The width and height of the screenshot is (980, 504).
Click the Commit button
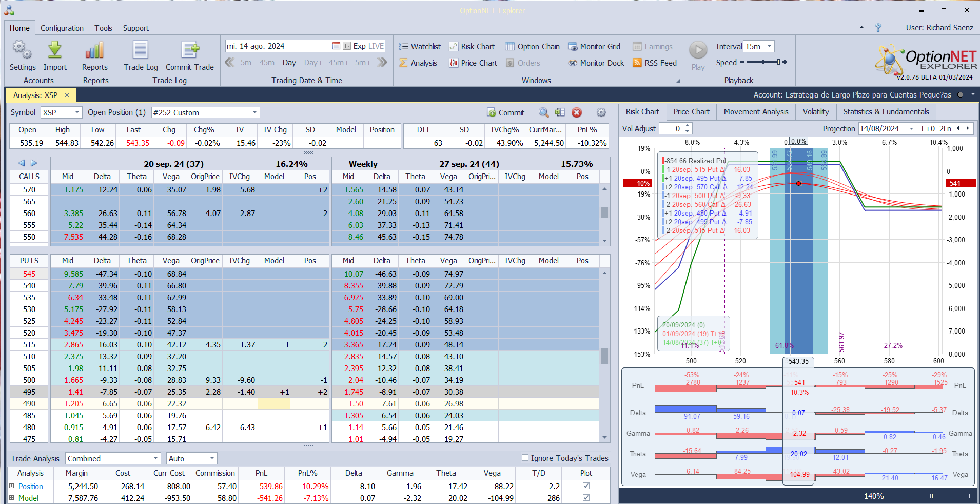505,113
